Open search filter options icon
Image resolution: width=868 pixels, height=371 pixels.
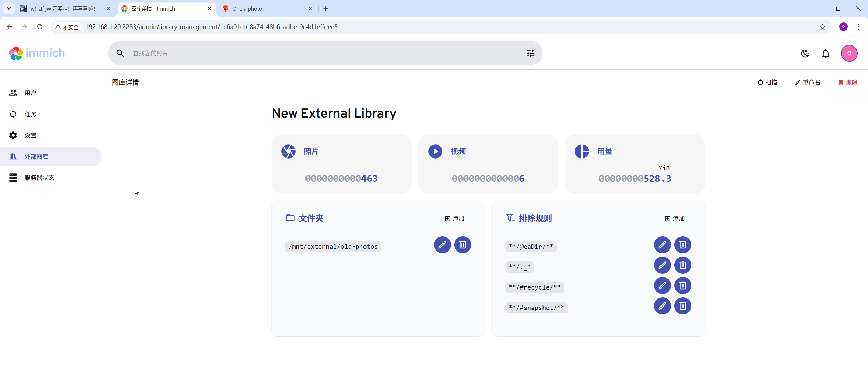(530, 53)
